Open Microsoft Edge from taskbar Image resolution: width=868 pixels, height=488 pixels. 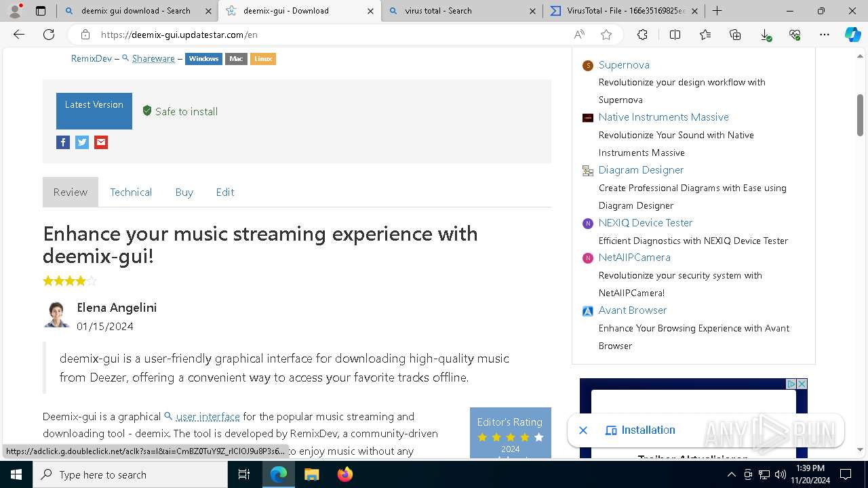(279, 474)
